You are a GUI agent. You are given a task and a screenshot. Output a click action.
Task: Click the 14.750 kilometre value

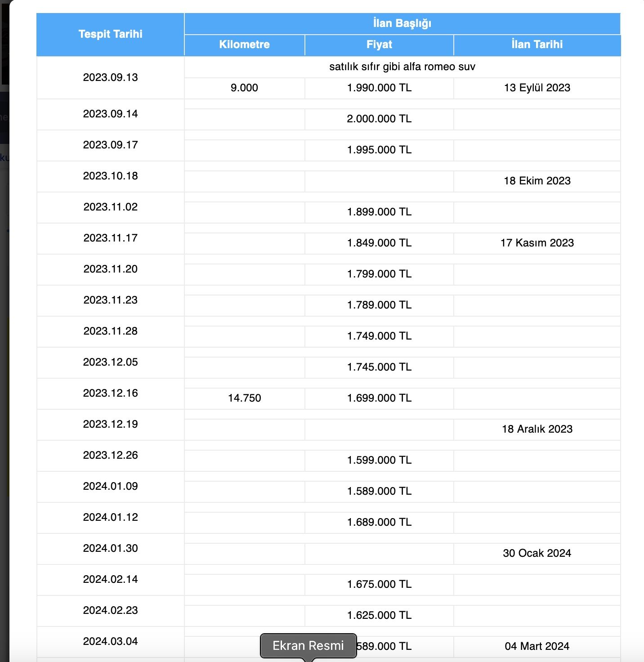coord(245,398)
